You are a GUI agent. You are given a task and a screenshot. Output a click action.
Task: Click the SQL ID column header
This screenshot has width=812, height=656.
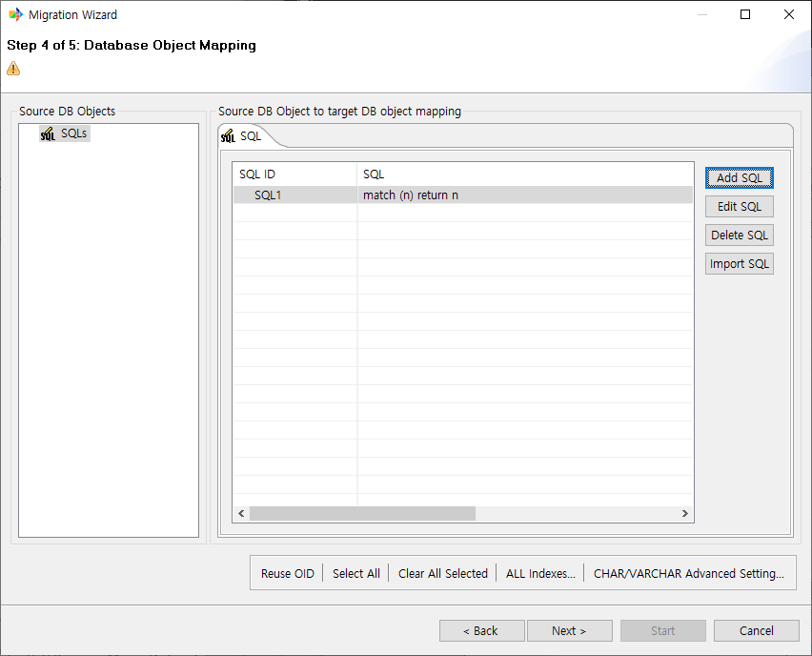[257, 174]
